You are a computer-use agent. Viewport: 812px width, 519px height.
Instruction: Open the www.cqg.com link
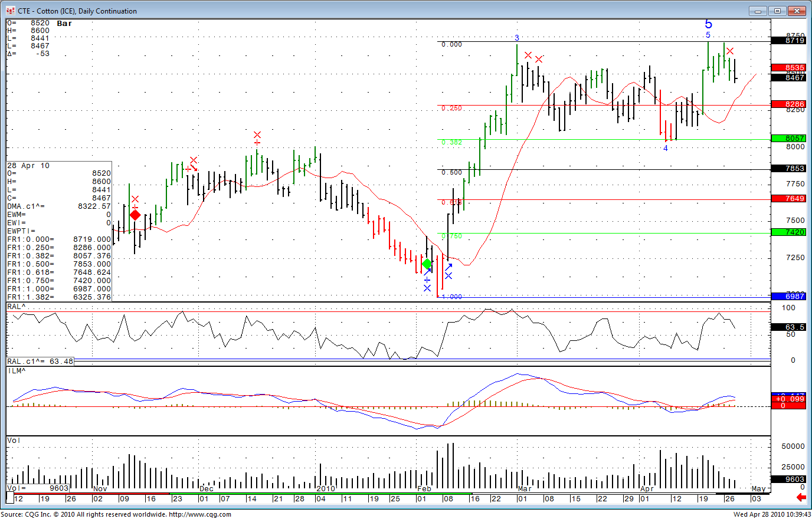click(x=199, y=514)
